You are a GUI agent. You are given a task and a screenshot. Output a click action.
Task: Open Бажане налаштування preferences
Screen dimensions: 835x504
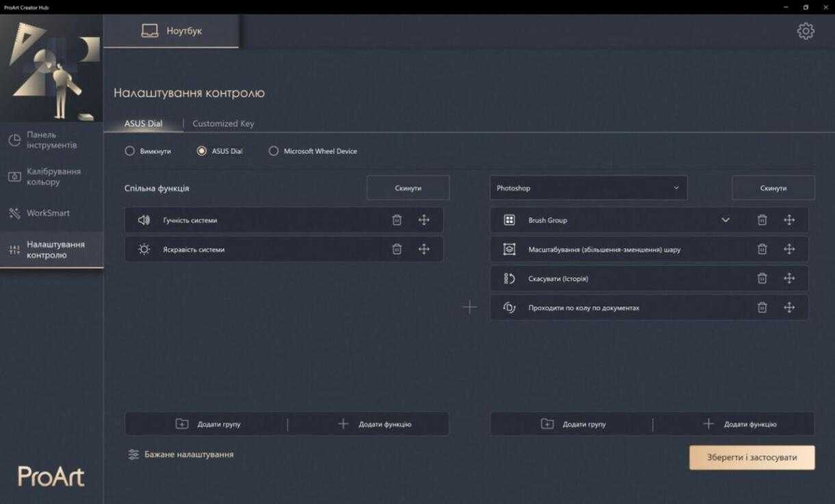tap(181, 454)
